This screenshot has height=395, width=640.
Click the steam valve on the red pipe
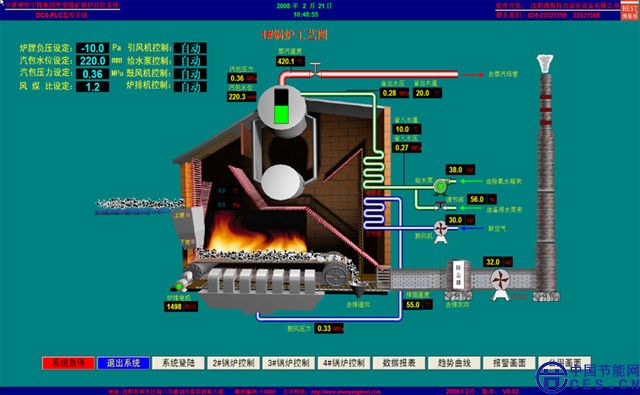pos(315,71)
